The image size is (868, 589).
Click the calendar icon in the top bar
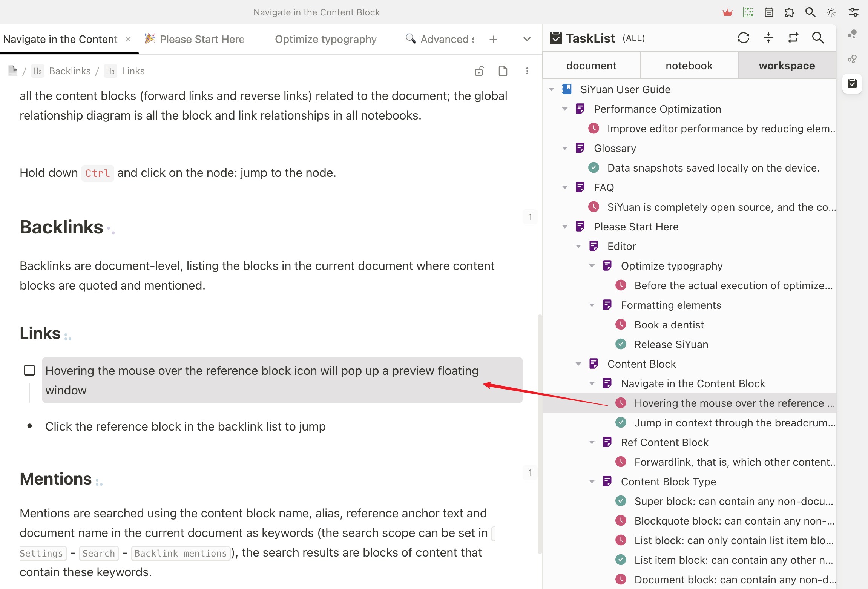pos(769,12)
